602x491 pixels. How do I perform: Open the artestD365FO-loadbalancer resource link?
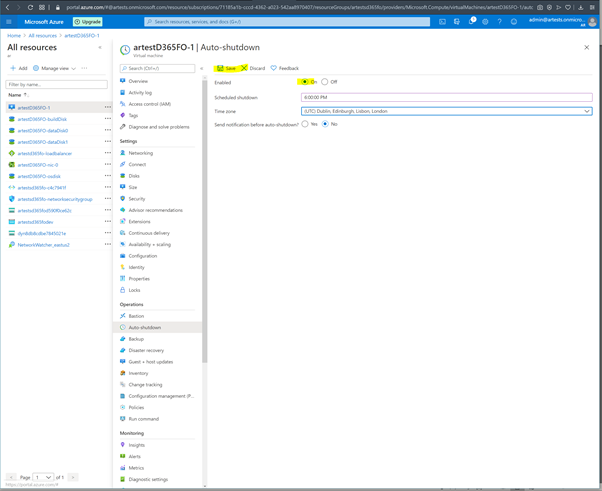click(44, 153)
